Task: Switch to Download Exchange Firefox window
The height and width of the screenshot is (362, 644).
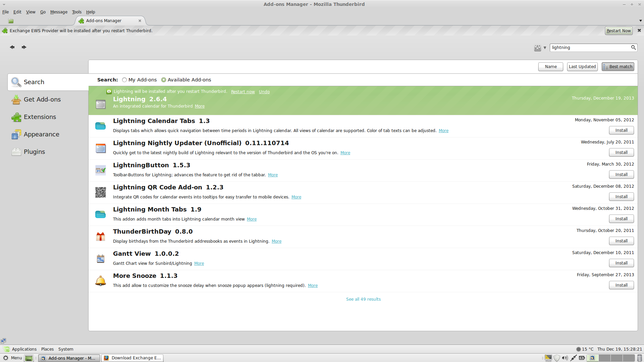Action: 132,358
